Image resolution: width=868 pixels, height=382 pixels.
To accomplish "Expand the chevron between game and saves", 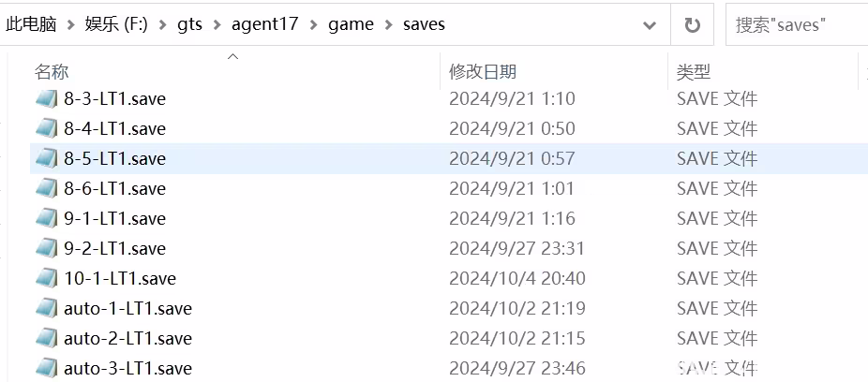I will coord(388,25).
